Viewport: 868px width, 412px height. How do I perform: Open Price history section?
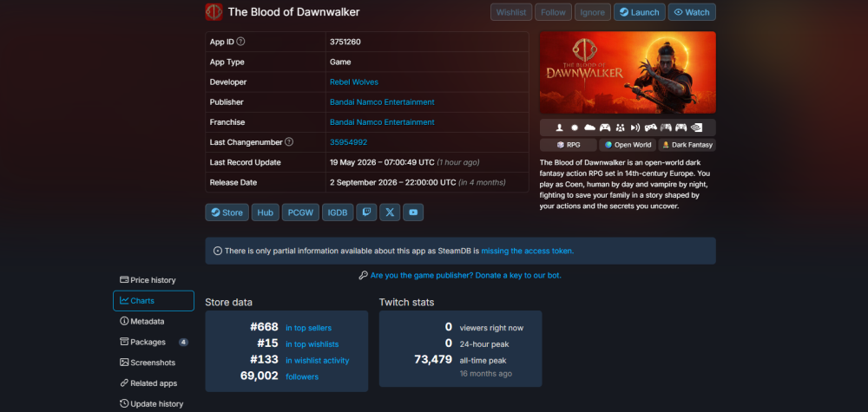click(x=154, y=280)
